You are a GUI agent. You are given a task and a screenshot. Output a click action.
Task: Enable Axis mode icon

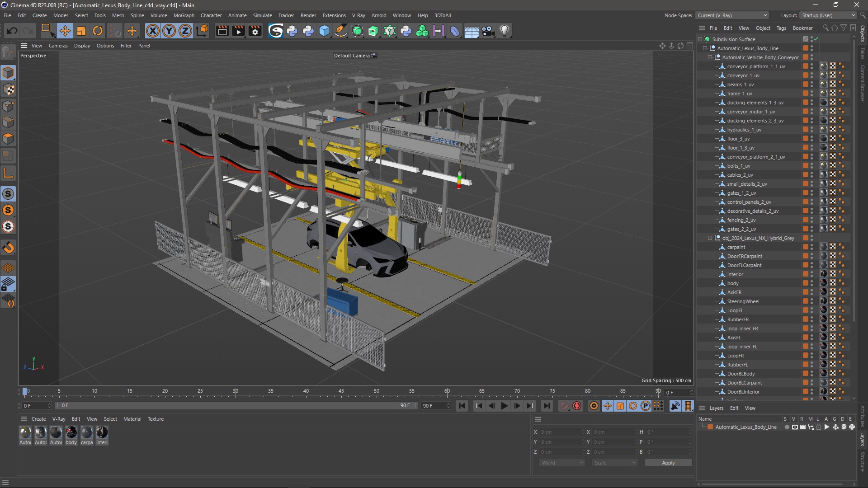[8, 174]
